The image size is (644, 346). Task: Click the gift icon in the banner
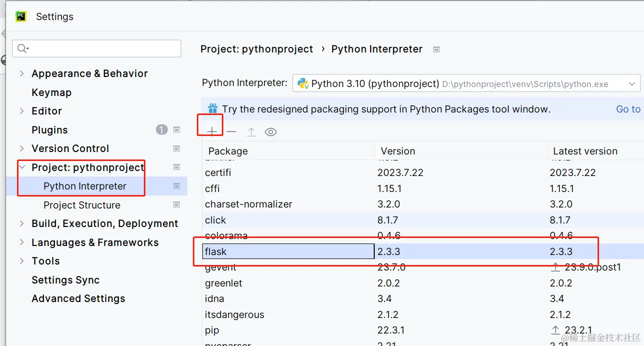(x=213, y=108)
